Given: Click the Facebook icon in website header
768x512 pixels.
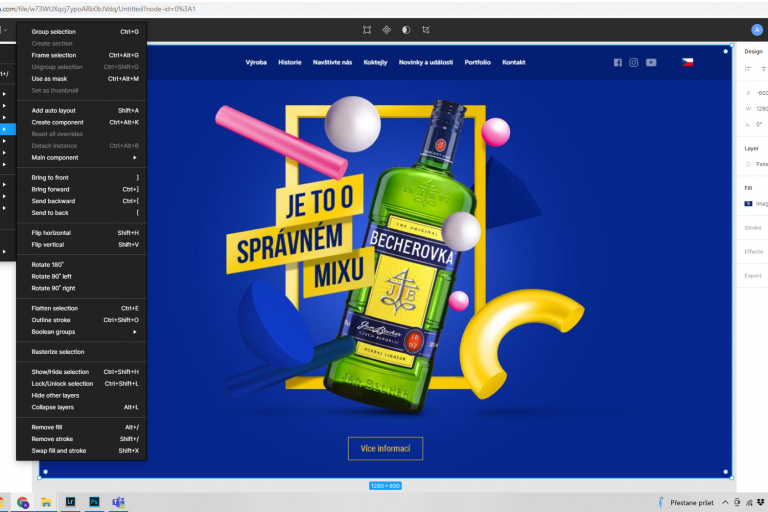Looking at the screenshot, I should [617, 62].
